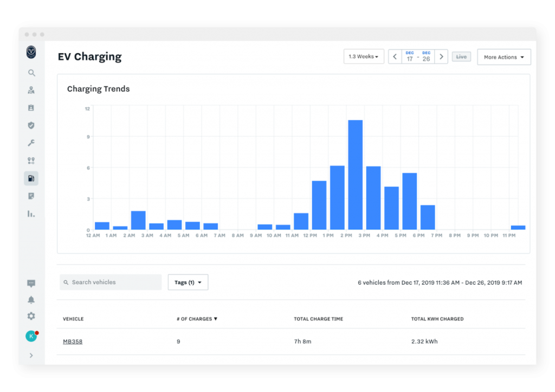Open the chat feedback bubble icon
Screen dimensions: 555x392
click(31, 284)
